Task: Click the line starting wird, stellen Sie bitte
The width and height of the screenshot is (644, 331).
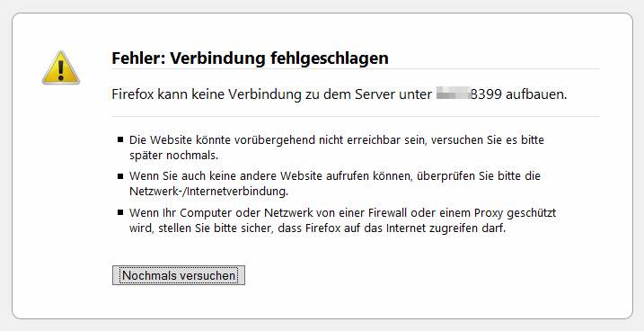Action: (x=317, y=228)
